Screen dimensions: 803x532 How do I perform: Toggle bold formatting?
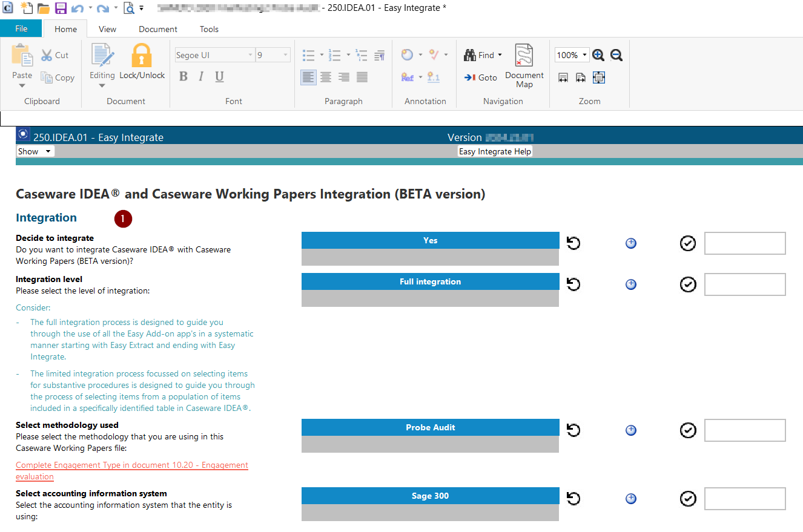coord(183,76)
